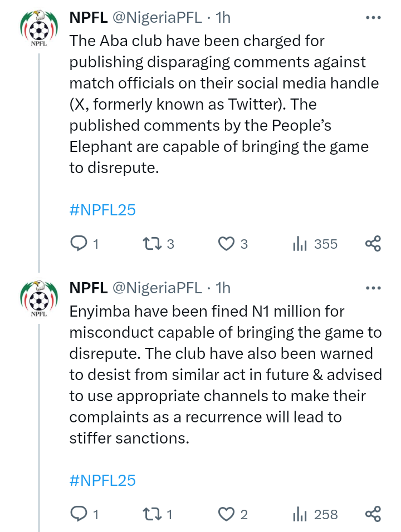View analytics showing 258 views
The width and height of the screenshot is (401, 532).
coord(300,514)
